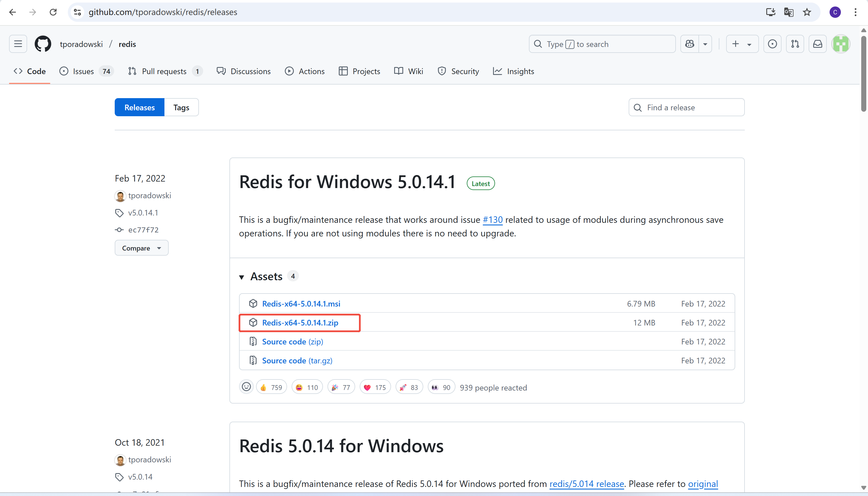The width and height of the screenshot is (868, 496).
Task: Click the Latest release badge
Action: tap(480, 184)
